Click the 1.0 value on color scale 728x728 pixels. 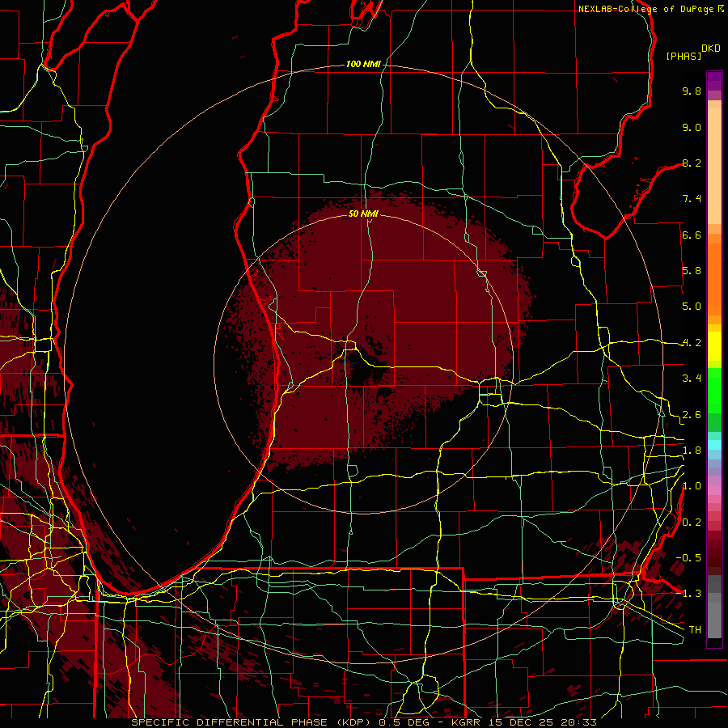click(x=692, y=487)
